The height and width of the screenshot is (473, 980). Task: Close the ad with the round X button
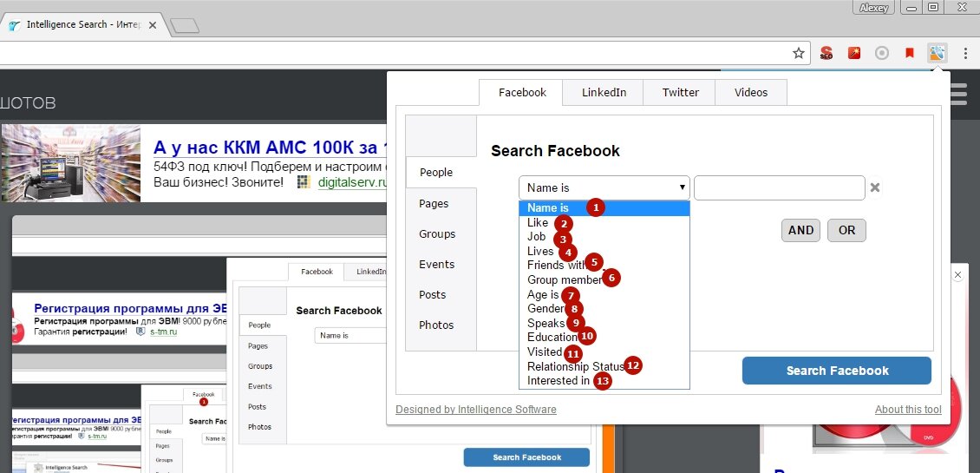[x=957, y=275]
